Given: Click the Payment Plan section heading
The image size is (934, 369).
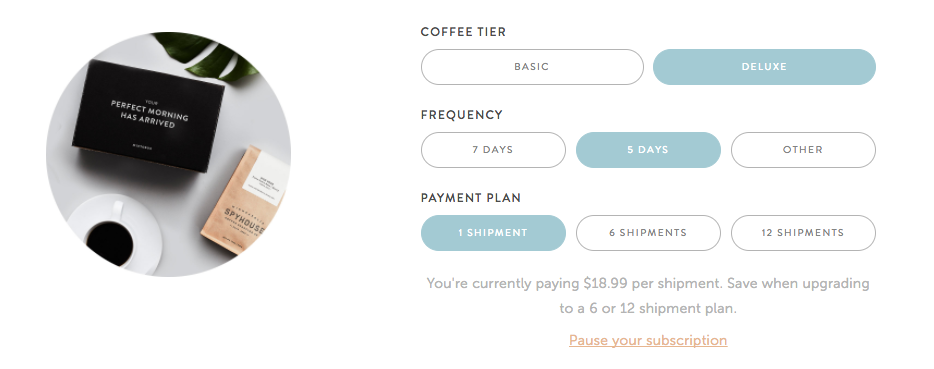Looking at the screenshot, I should (x=471, y=198).
